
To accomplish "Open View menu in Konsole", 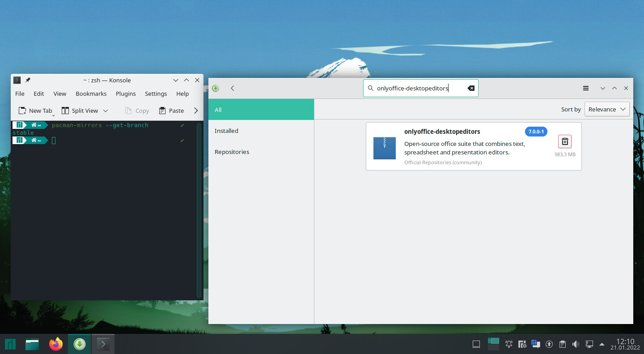I will pyautogui.click(x=60, y=94).
